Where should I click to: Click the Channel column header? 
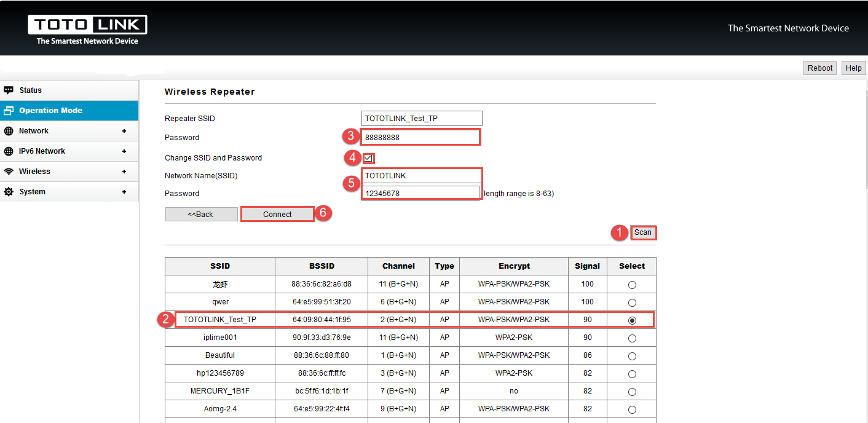click(x=398, y=266)
